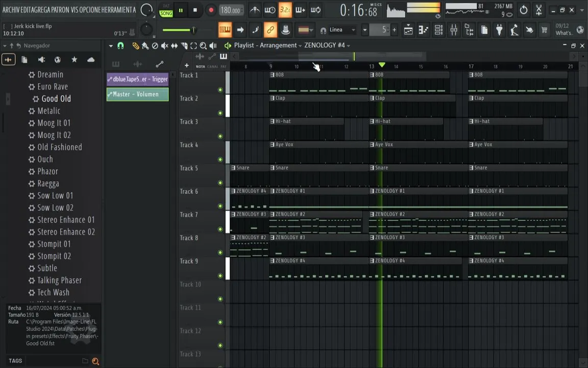Open the first 808 clip menu icon
This screenshot has height=368, width=588.
pos(272,75)
